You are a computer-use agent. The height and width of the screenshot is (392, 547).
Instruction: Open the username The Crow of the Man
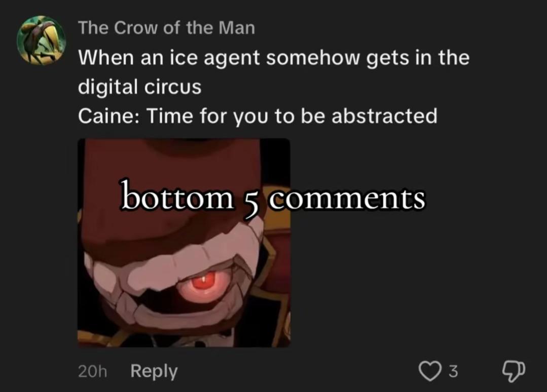coord(167,28)
